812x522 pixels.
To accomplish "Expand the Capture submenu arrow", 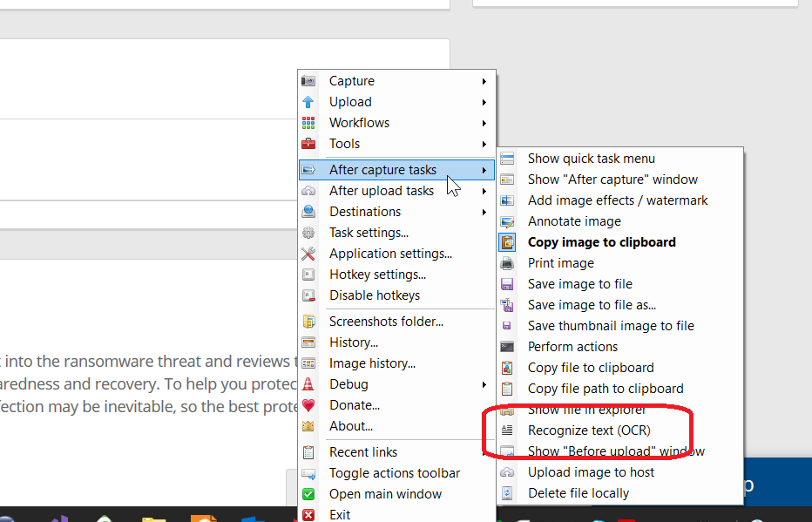I will (x=484, y=81).
